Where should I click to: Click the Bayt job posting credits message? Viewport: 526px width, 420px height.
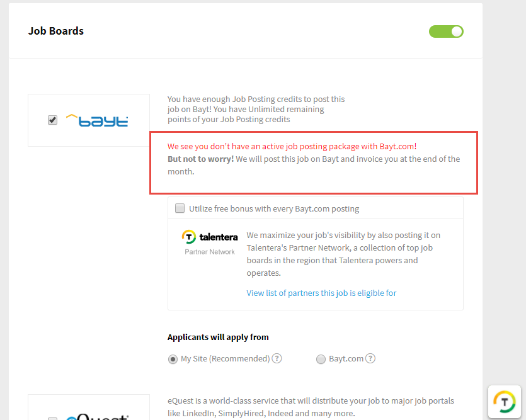pyautogui.click(x=256, y=110)
